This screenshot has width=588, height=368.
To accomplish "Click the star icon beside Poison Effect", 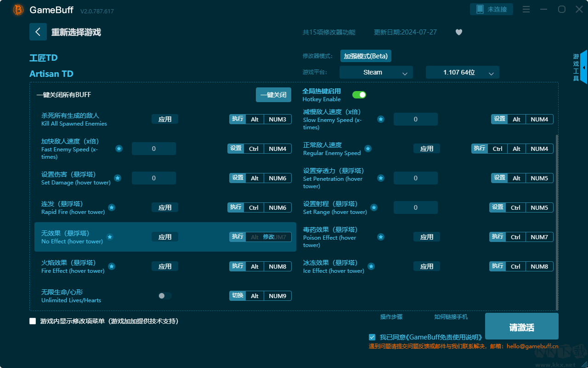I will point(381,237).
